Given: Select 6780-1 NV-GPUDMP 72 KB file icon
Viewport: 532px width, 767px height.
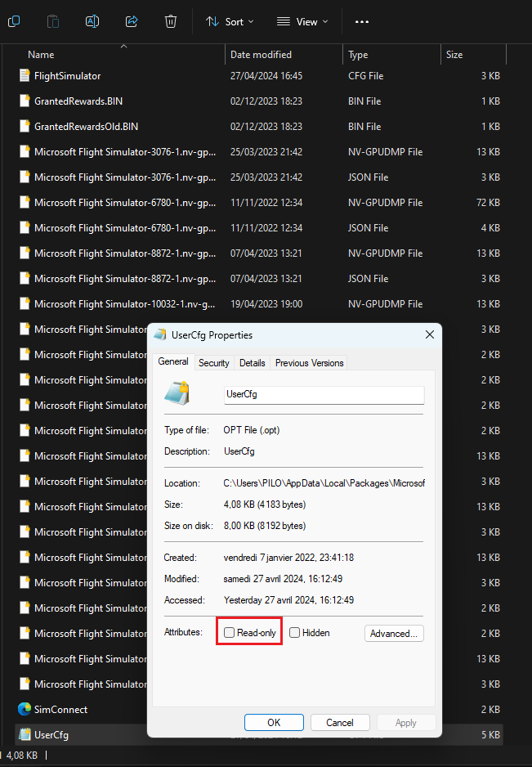Looking at the screenshot, I should (x=25, y=202).
